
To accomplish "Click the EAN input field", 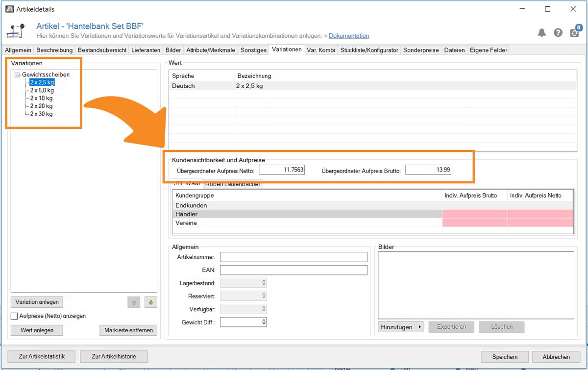I will pos(294,270).
